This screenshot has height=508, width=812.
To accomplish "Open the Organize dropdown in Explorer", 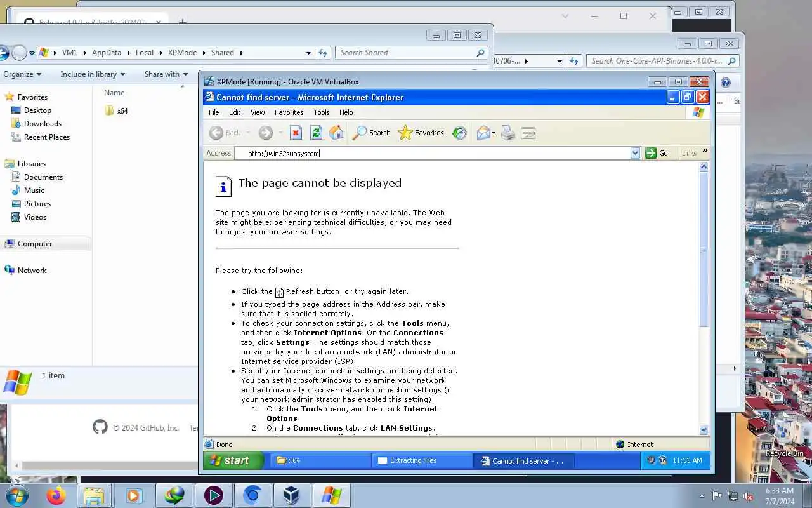I will (22, 74).
